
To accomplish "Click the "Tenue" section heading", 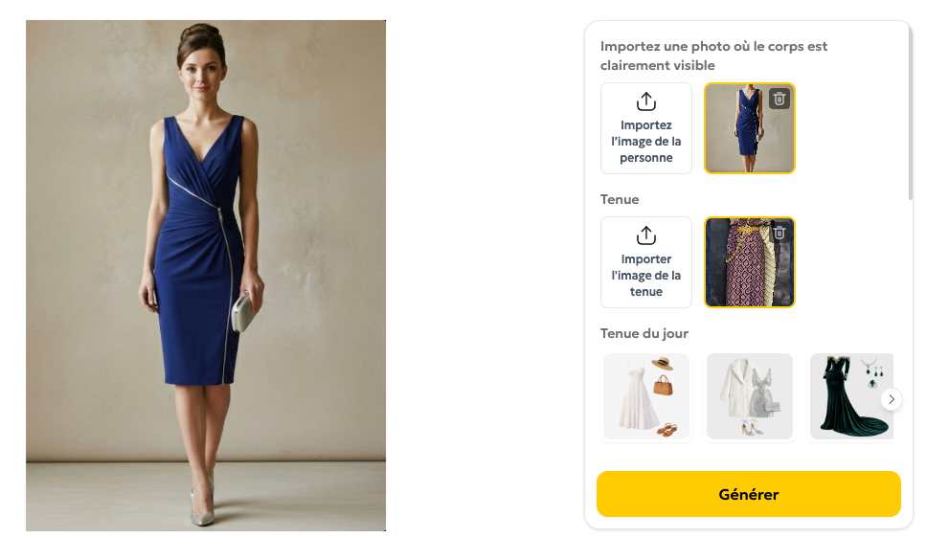I will (x=620, y=200).
